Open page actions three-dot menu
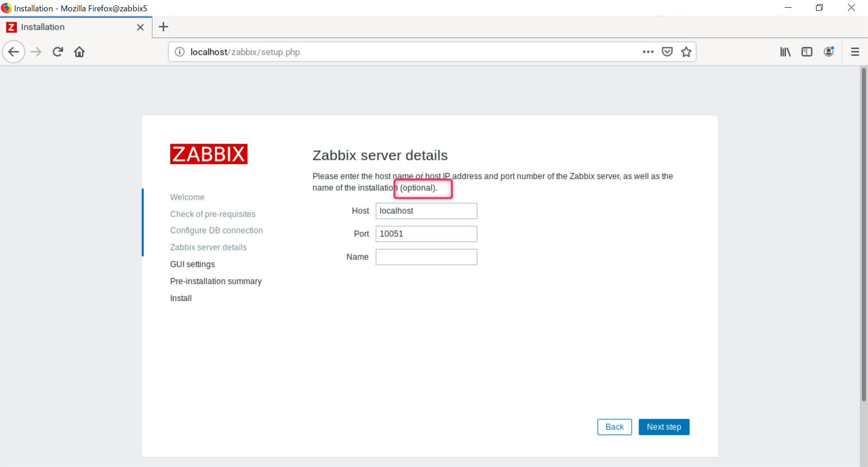The height and width of the screenshot is (467, 868). [648, 52]
